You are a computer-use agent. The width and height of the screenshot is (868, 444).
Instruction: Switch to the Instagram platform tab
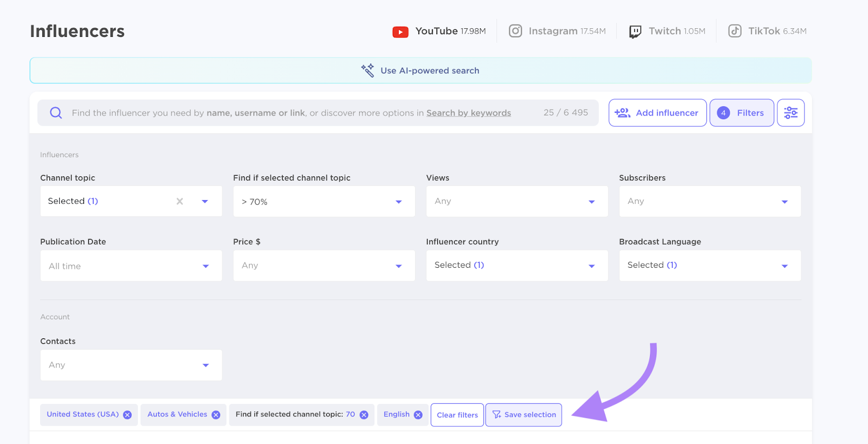[557, 31]
